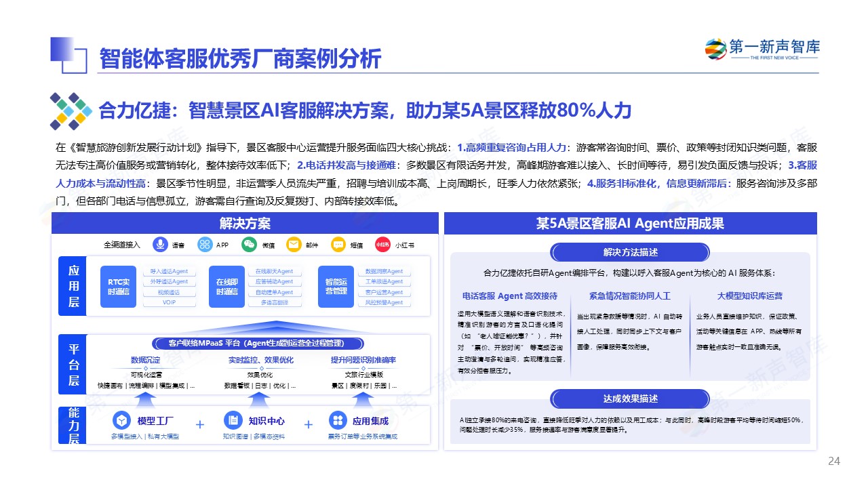Click the 知识中心 document icon

(233, 420)
